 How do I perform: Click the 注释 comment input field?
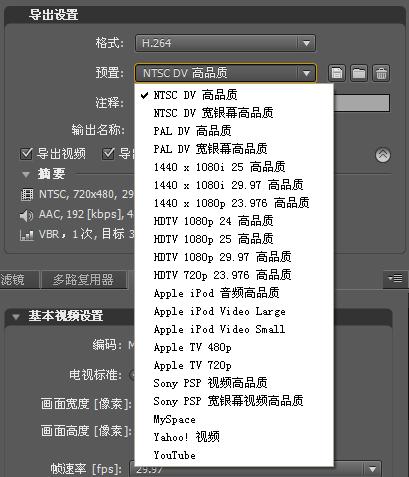(361, 103)
